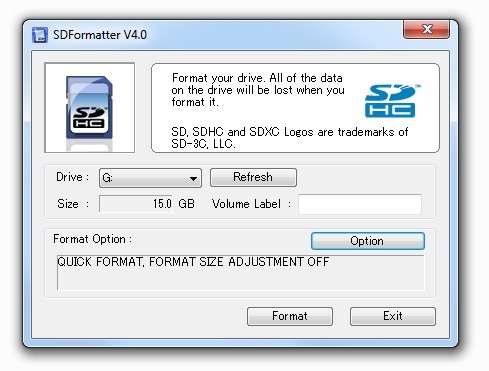Screen dimensions: 489x371
Task: Focus the Volume Label input field
Action: 360,204
